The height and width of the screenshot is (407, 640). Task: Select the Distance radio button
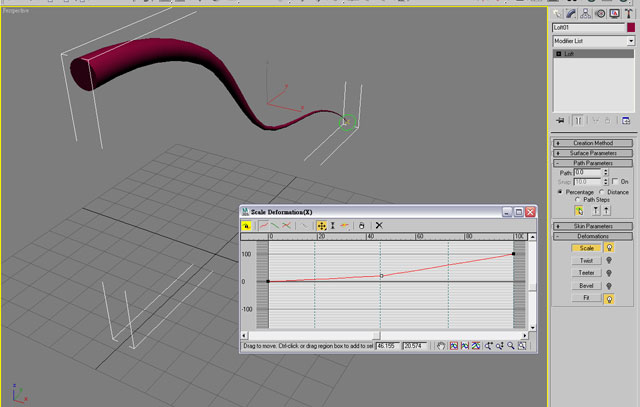pos(602,192)
